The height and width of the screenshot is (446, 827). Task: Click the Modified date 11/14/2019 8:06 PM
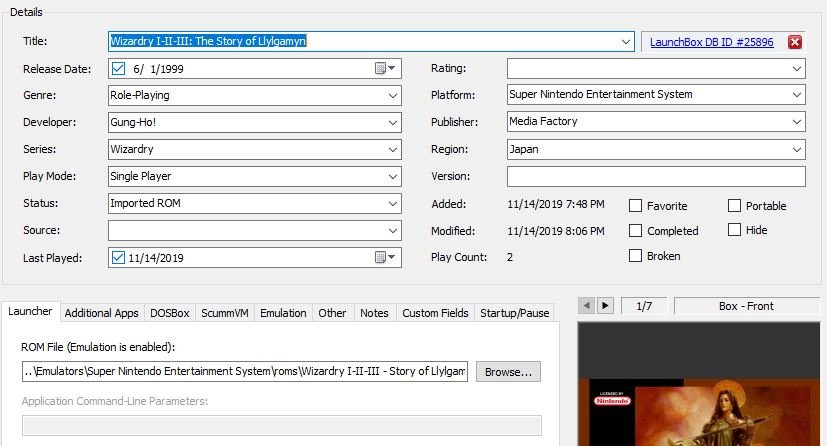tap(556, 231)
